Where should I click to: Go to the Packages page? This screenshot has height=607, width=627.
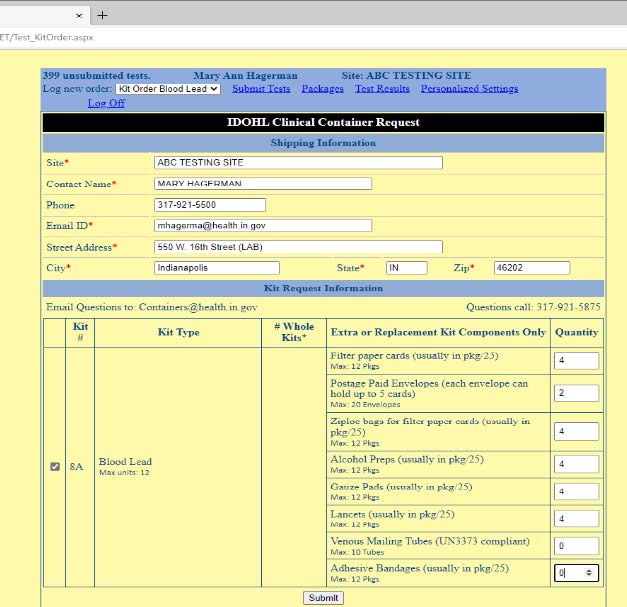(322, 89)
